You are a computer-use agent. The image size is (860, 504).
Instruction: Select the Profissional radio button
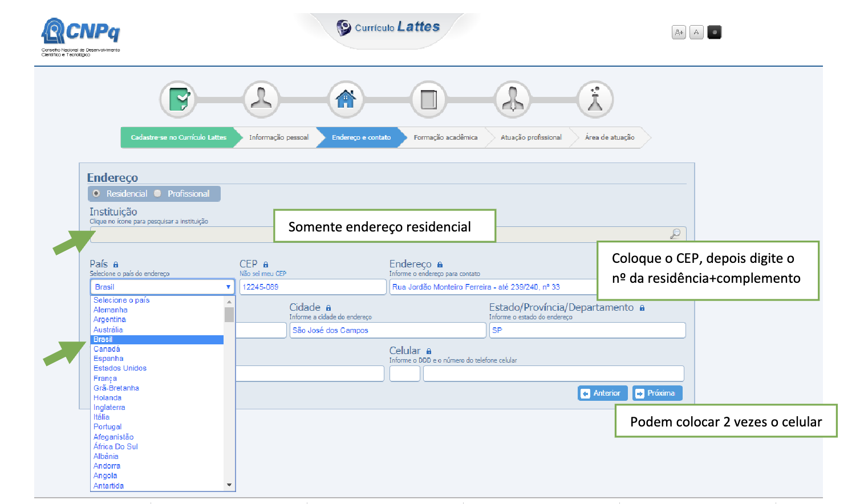(158, 194)
